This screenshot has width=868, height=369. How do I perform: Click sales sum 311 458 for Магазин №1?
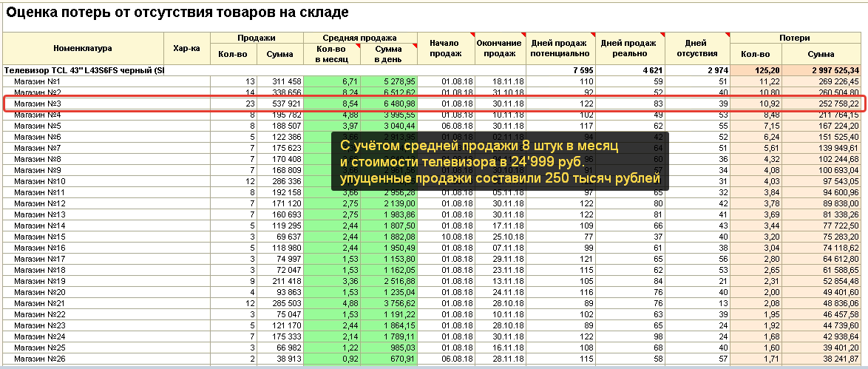point(286,81)
